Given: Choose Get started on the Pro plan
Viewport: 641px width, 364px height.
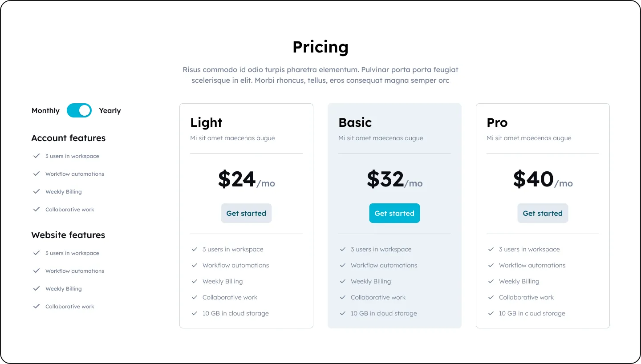Looking at the screenshot, I should [543, 213].
